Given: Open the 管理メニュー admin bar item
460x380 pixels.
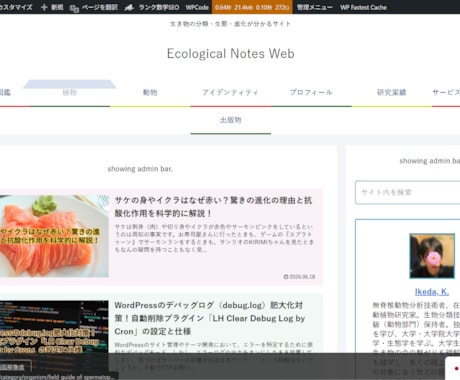Looking at the screenshot, I should tap(315, 7).
